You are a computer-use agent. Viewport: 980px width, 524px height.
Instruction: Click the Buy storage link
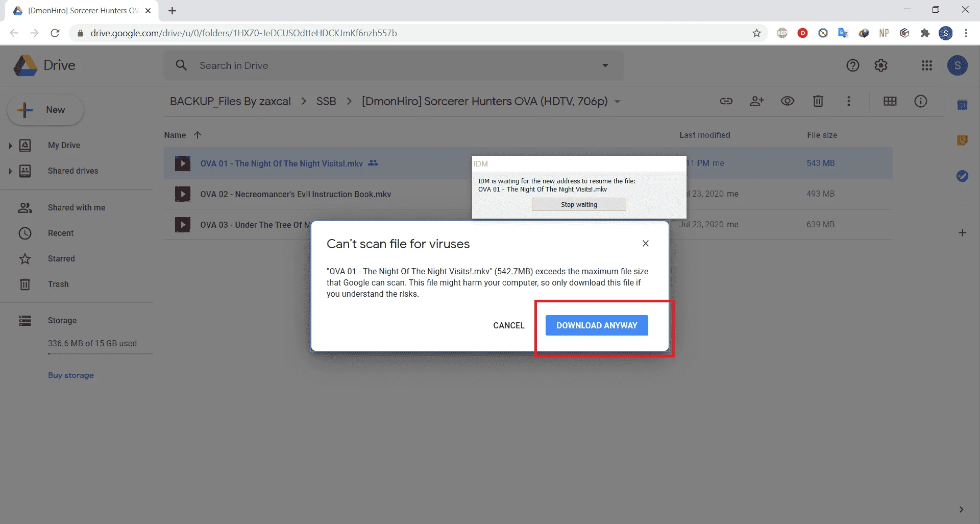pyautogui.click(x=71, y=375)
